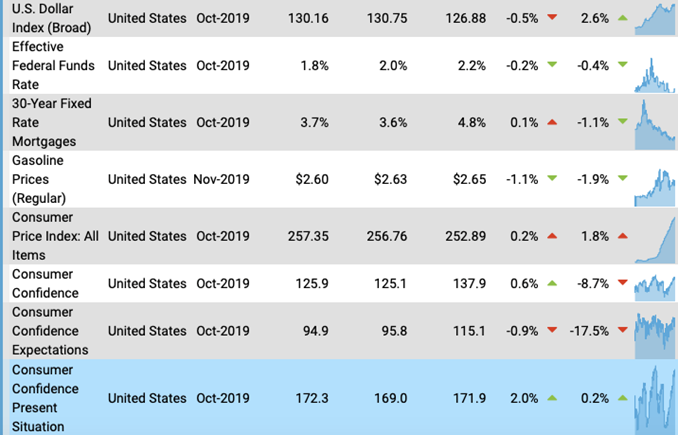Click green up arrow next to 0.6%
The image size is (678, 435).
tap(552, 284)
